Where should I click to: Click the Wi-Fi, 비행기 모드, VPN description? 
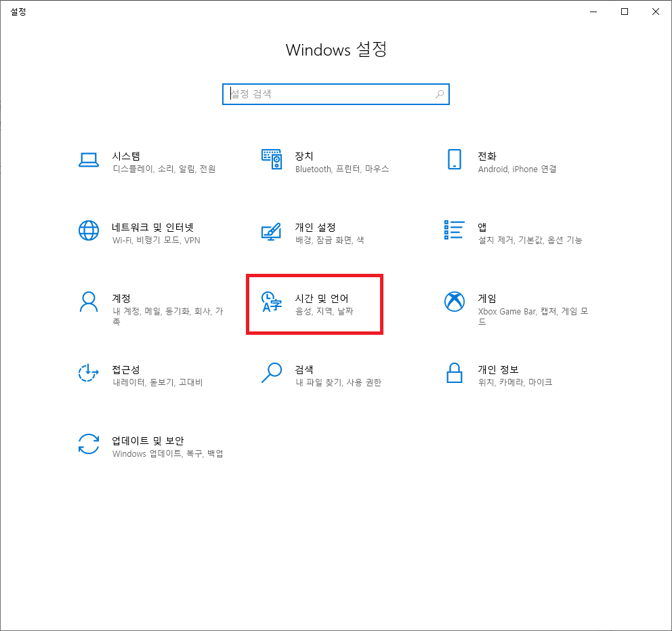click(x=156, y=240)
